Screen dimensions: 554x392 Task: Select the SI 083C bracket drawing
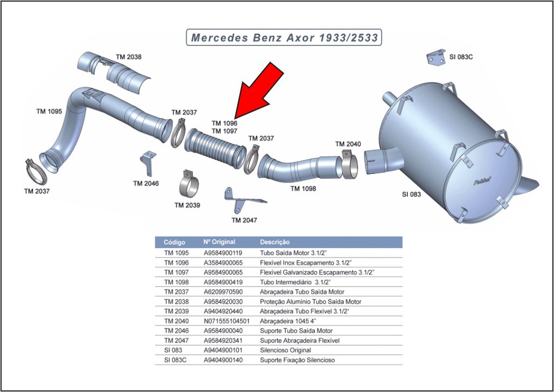click(436, 57)
